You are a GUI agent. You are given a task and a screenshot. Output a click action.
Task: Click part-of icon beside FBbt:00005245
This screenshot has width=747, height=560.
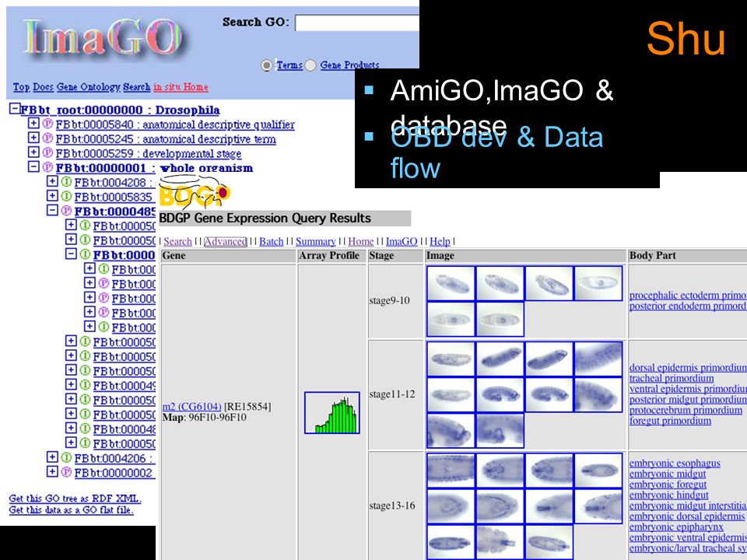[x=47, y=138]
